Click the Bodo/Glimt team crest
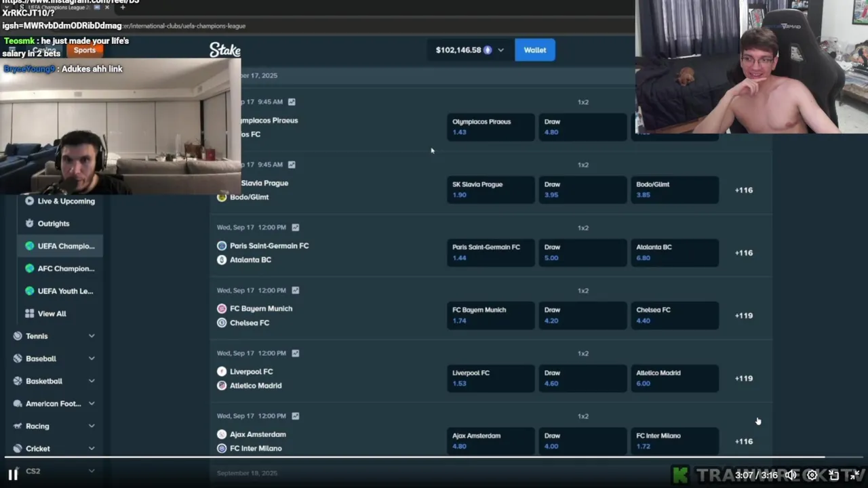Image resolution: width=868 pixels, height=488 pixels. [222, 197]
